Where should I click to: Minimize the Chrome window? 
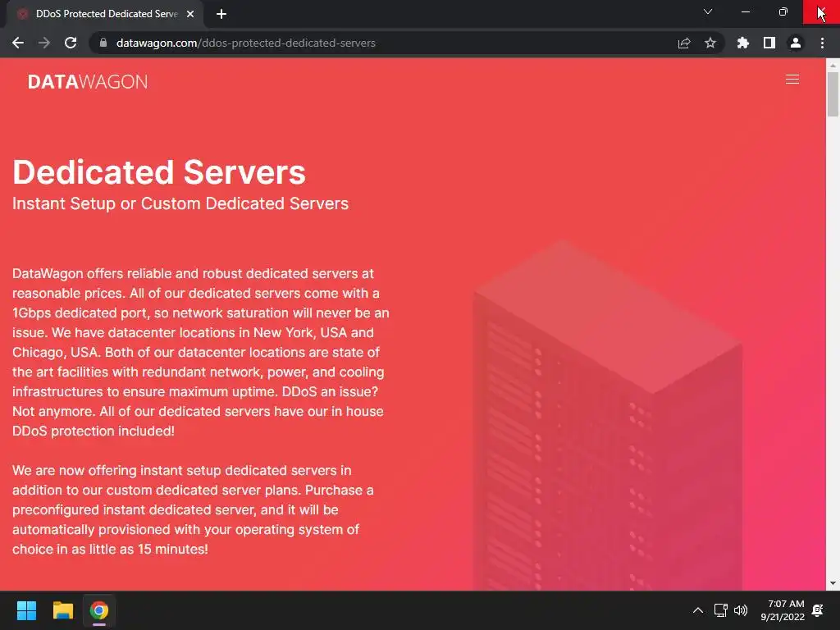point(745,11)
